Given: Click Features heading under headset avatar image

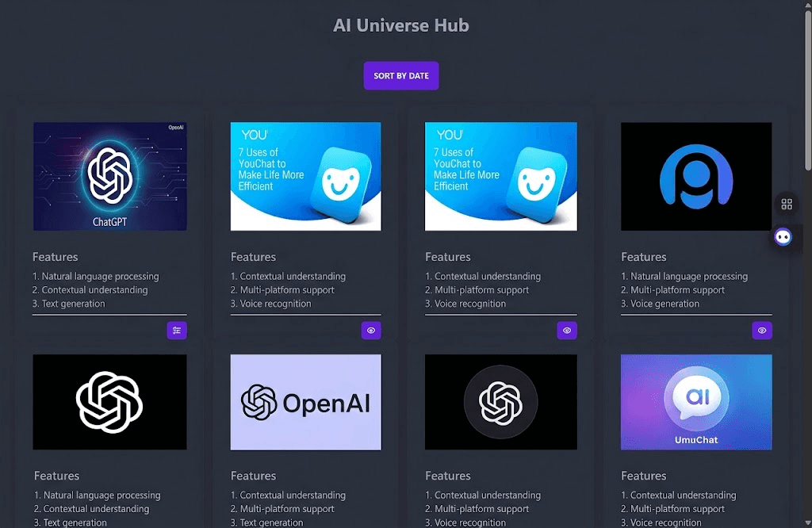Looking at the screenshot, I should 644,257.
